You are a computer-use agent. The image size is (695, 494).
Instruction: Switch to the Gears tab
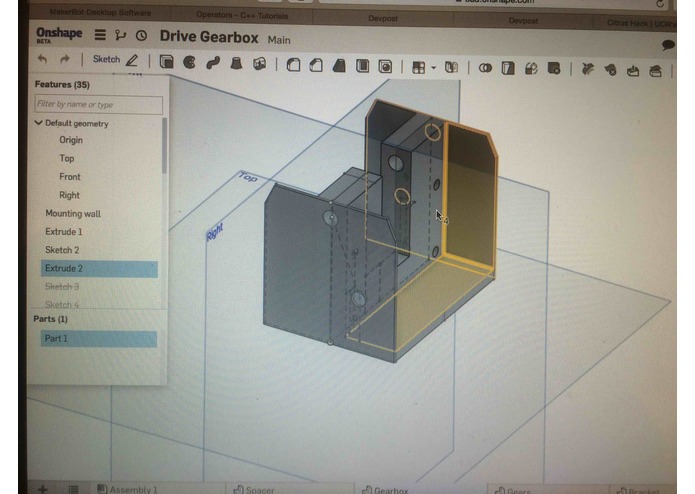pos(513,490)
